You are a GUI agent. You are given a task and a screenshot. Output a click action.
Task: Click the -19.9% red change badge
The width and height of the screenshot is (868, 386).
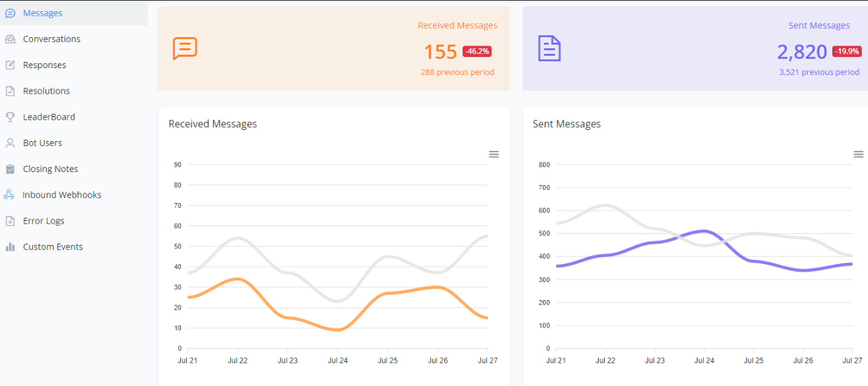point(847,52)
